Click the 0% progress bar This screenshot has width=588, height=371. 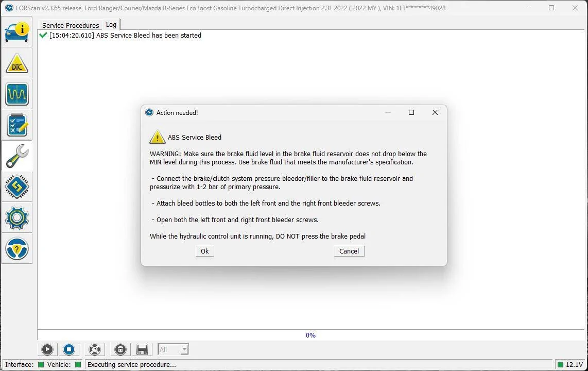click(x=310, y=335)
